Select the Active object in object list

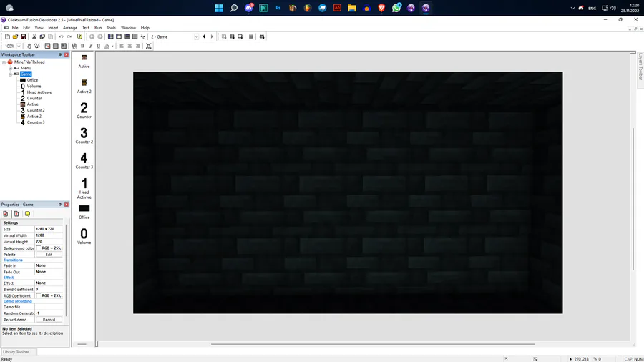point(84,61)
